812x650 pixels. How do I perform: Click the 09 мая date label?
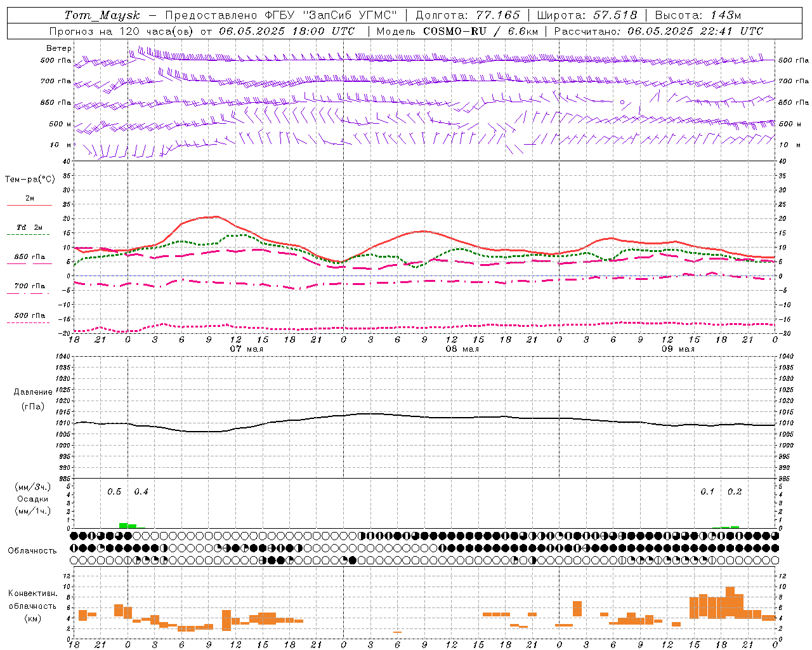pos(678,349)
